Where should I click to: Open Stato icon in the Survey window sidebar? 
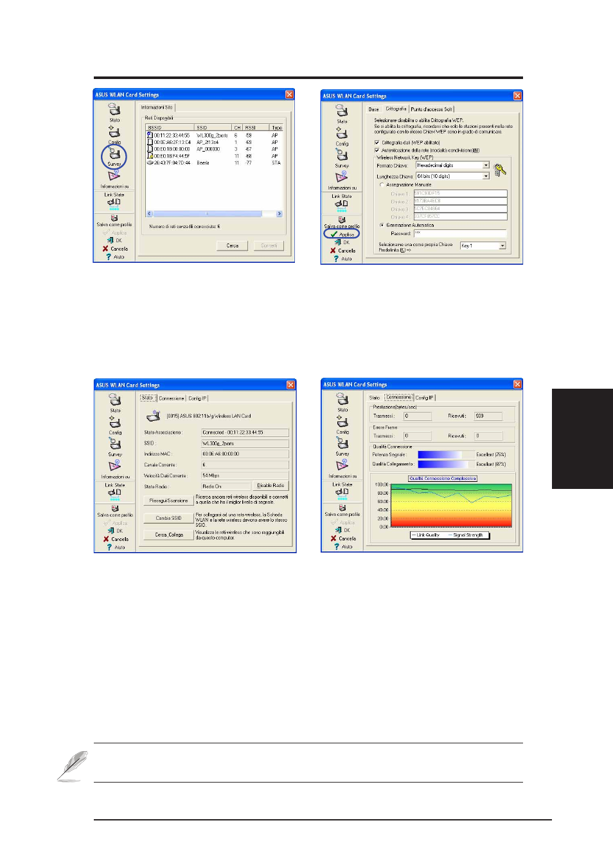[114, 111]
